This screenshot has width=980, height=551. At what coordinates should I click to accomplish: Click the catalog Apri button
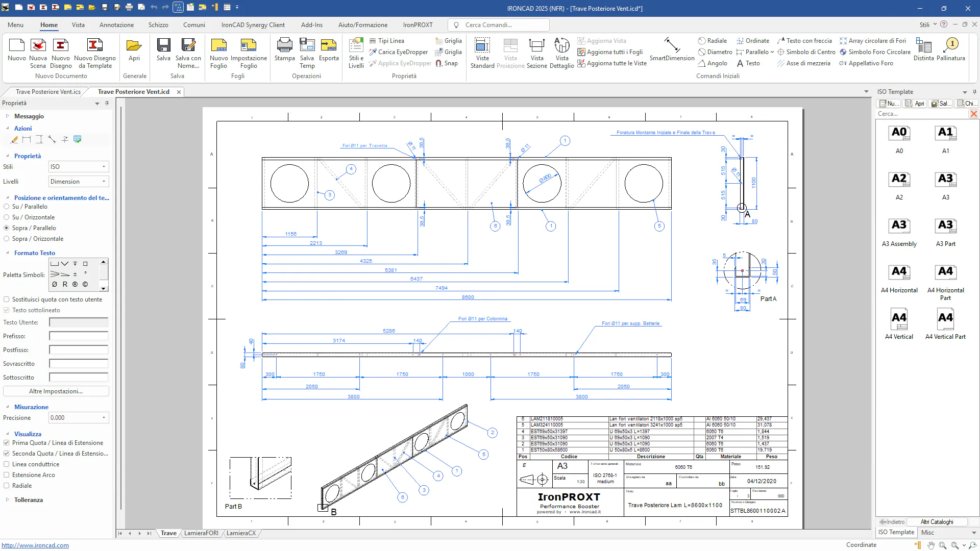click(x=915, y=104)
